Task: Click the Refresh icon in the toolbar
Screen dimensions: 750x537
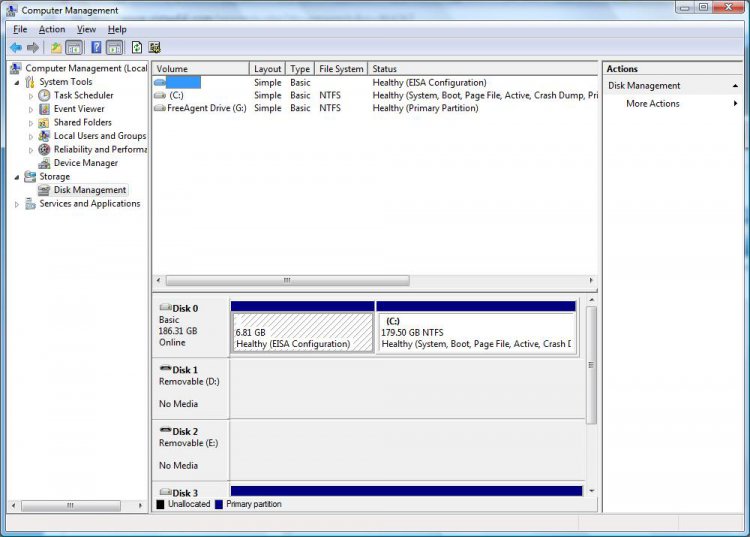Action: pyautogui.click(x=136, y=47)
